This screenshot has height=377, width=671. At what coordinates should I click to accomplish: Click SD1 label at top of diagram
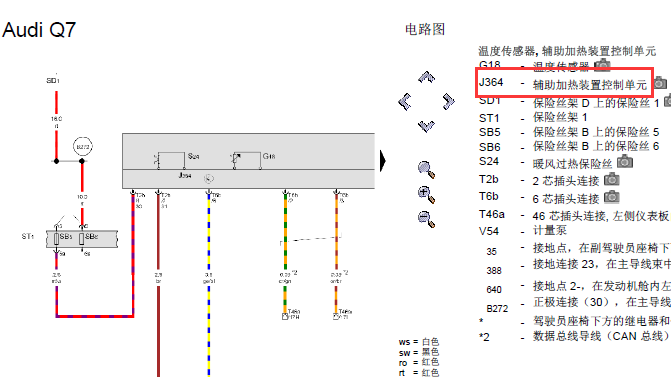(x=53, y=80)
